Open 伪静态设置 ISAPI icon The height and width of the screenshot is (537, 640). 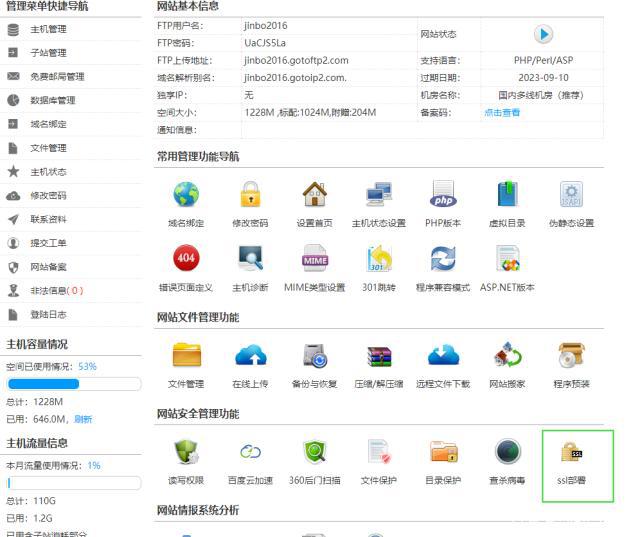pos(571,194)
